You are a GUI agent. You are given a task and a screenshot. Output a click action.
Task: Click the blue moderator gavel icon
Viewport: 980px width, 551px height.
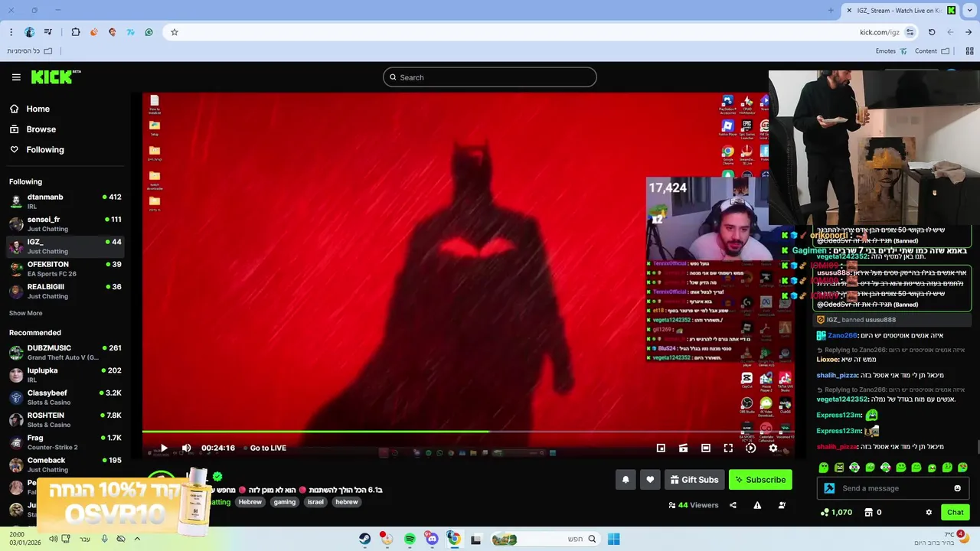[x=829, y=488]
